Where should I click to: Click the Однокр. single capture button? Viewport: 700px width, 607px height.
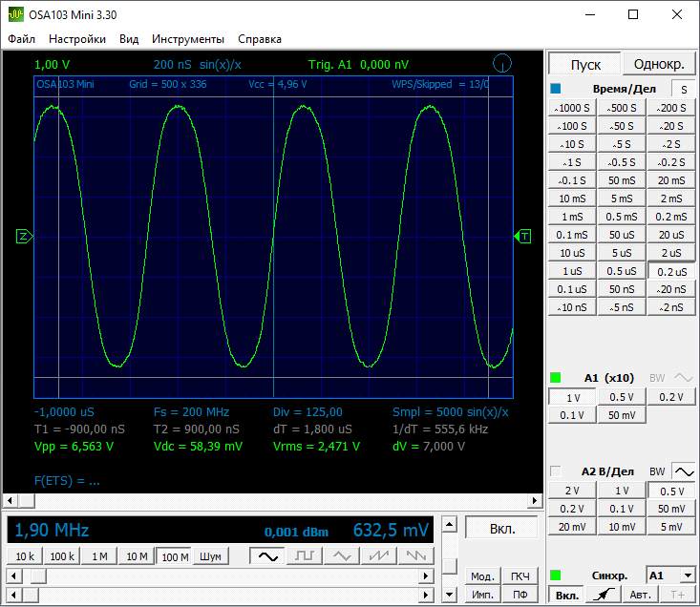[659, 65]
